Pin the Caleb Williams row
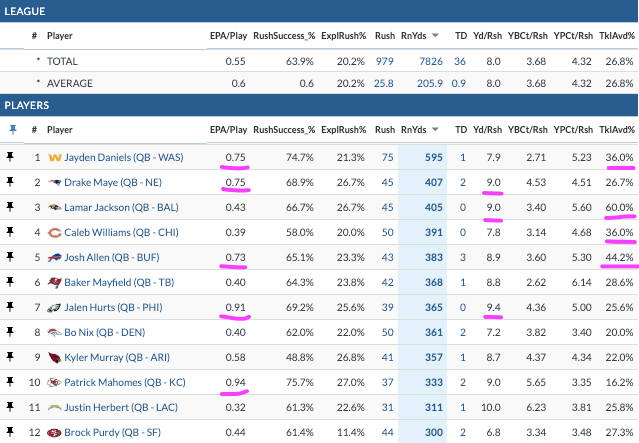This screenshot has width=639, height=443. click(10, 232)
